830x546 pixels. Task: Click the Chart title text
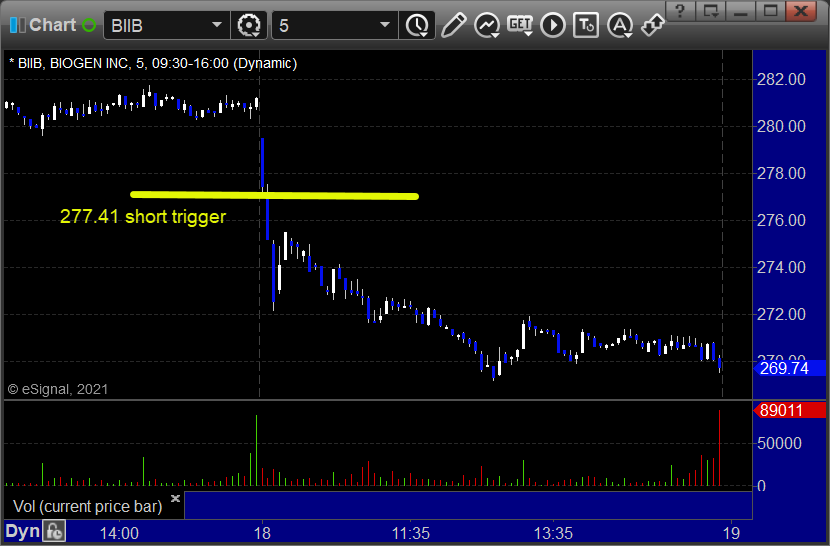(x=52, y=25)
